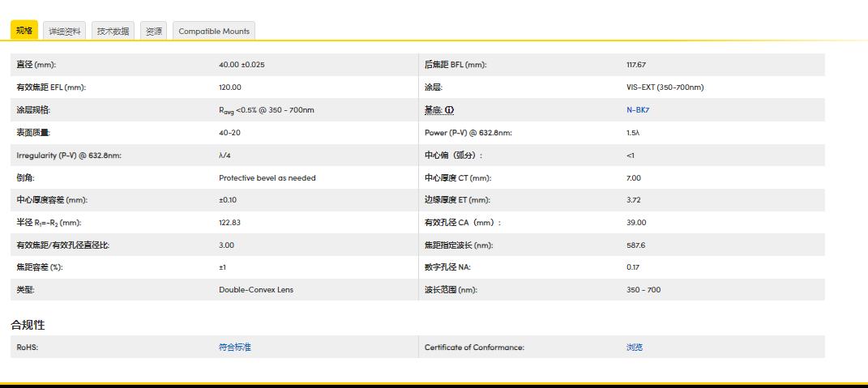Click the info icon beside 基底
The image size is (868, 388).
pos(449,110)
